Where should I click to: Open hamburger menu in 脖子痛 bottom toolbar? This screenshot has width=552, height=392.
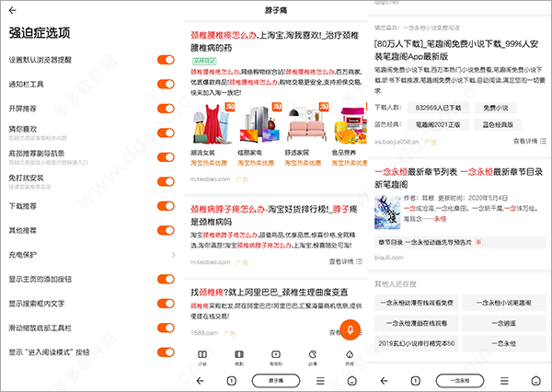click(320, 381)
